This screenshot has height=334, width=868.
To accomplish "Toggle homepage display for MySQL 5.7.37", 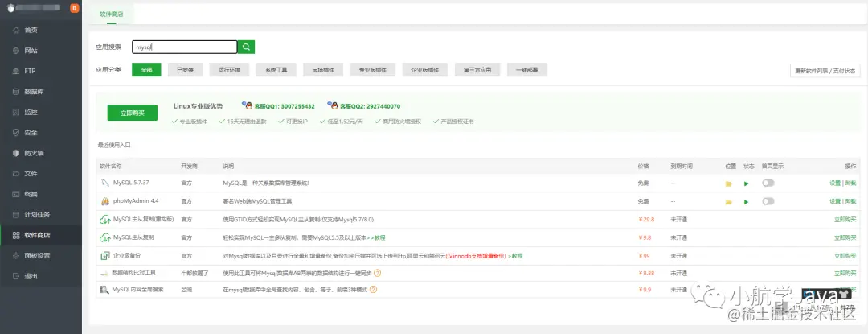I will pos(768,183).
